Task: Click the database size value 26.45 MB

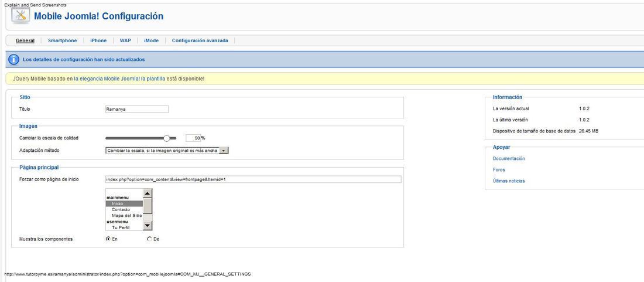Action: point(588,131)
